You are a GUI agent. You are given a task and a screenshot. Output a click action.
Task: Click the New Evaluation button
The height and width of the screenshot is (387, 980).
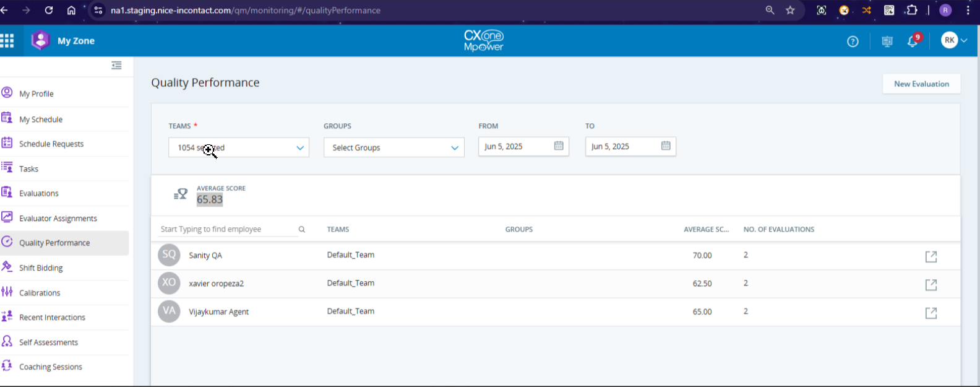point(921,84)
